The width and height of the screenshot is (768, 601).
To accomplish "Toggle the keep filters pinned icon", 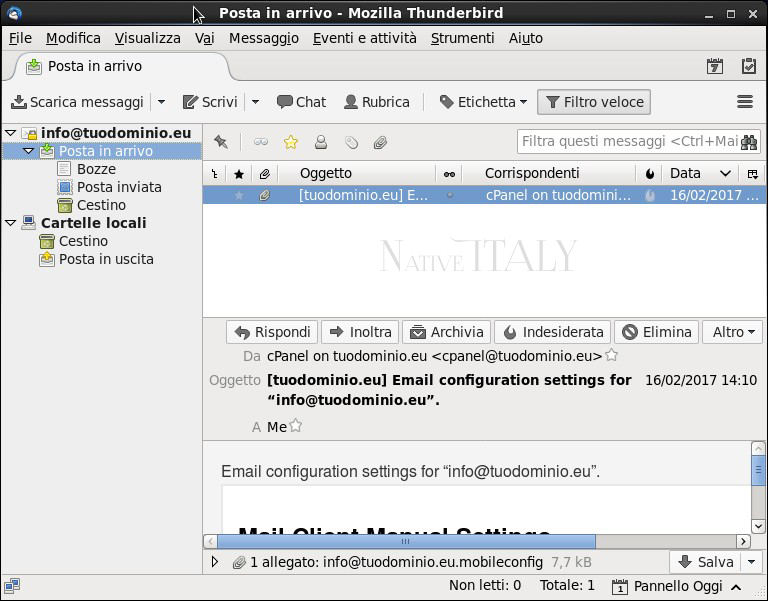I will [221, 142].
